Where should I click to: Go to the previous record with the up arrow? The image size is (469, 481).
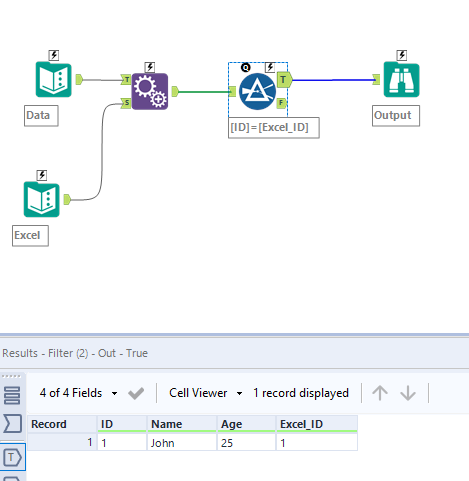point(380,393)
